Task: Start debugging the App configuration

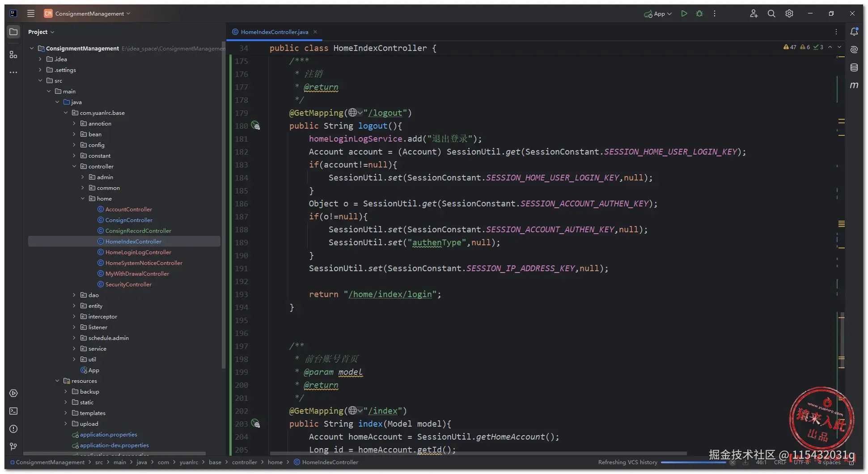Action: (699, 13)
